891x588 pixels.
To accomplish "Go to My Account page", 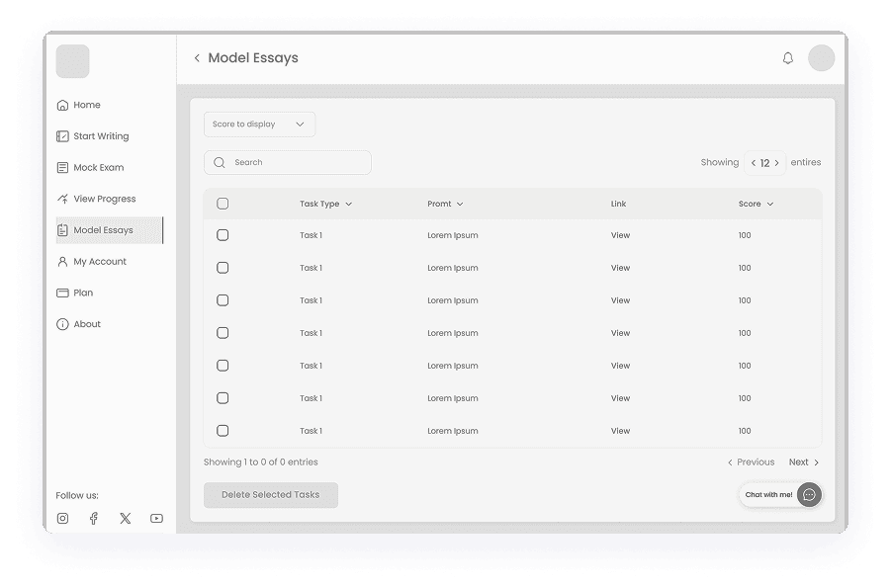I will coord(98,261).
